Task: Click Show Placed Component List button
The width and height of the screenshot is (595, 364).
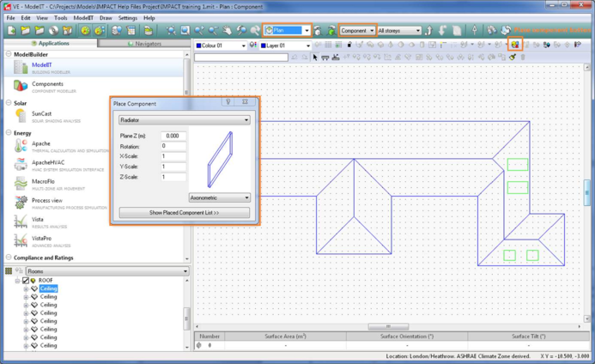Action: coord(184,213)
